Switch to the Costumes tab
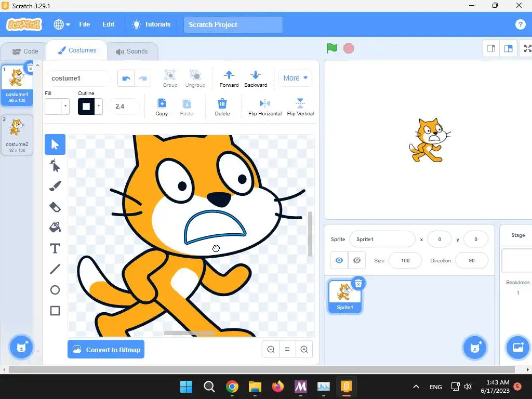532x399 pixels. click(x=77, y=50)
